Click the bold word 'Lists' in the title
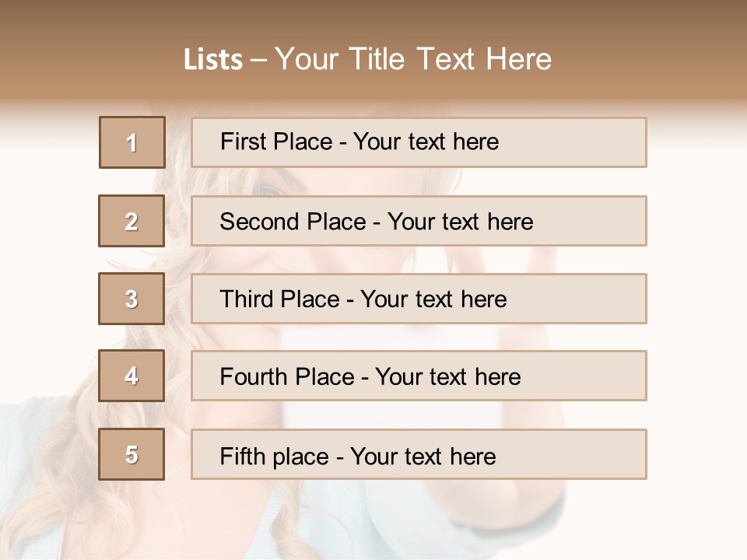Image resolution: width=747 pixels, height=560 pixels. pyautogui.click(x=212, y=59)
